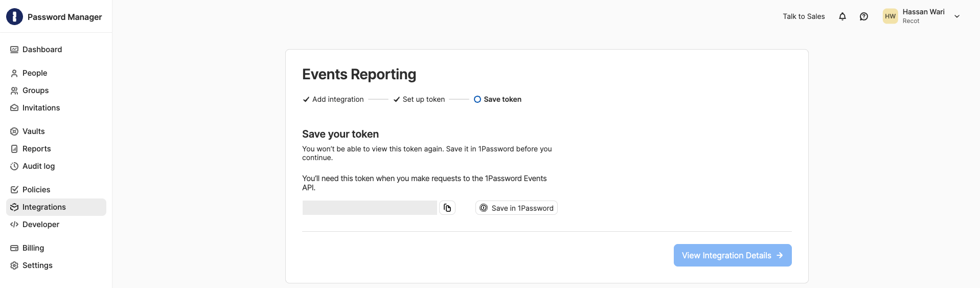Click the Save token step
The image size is (980, 288).
(x=497, y=99)
